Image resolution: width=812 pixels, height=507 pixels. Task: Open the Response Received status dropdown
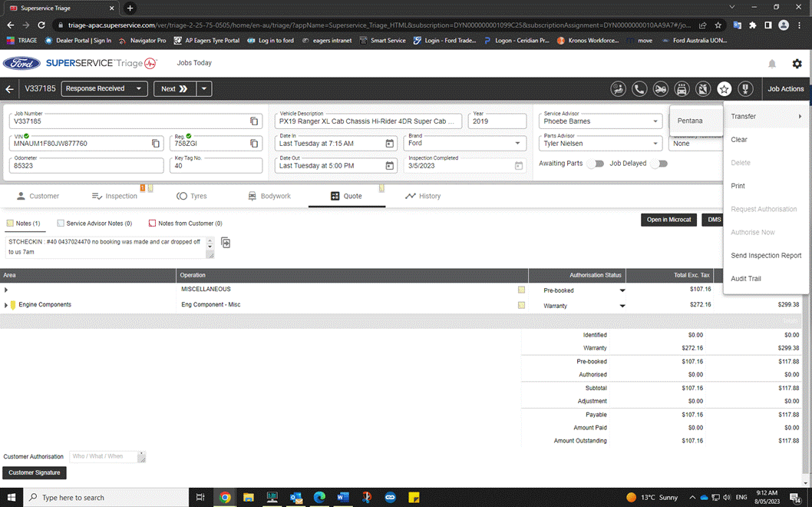(x=104, y=88)
